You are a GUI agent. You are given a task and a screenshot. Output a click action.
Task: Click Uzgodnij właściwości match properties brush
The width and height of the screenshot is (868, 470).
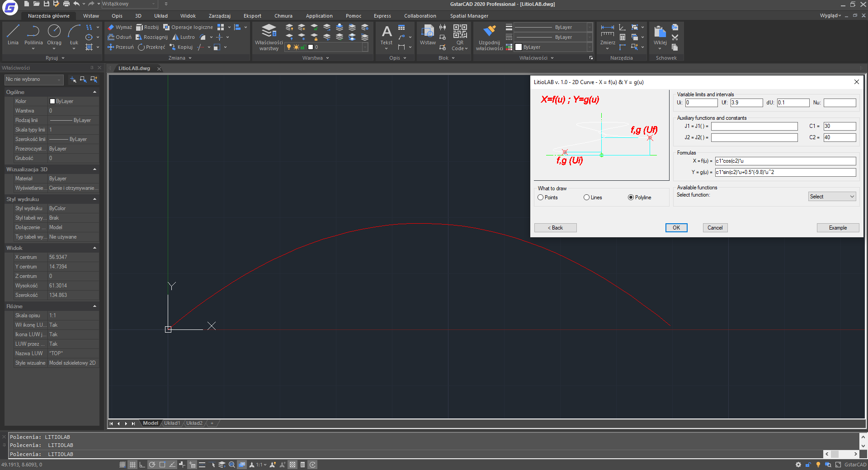[x=489, y=37]
